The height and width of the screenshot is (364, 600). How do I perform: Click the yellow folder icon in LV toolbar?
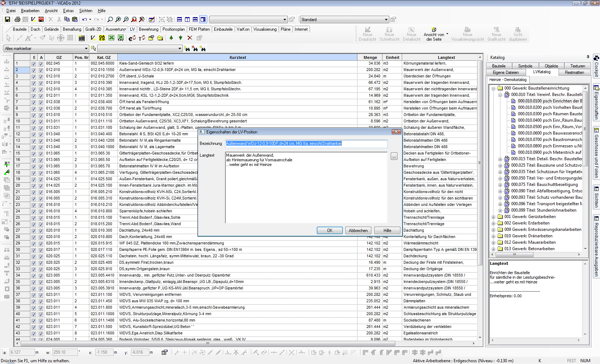tap(160, 38)
